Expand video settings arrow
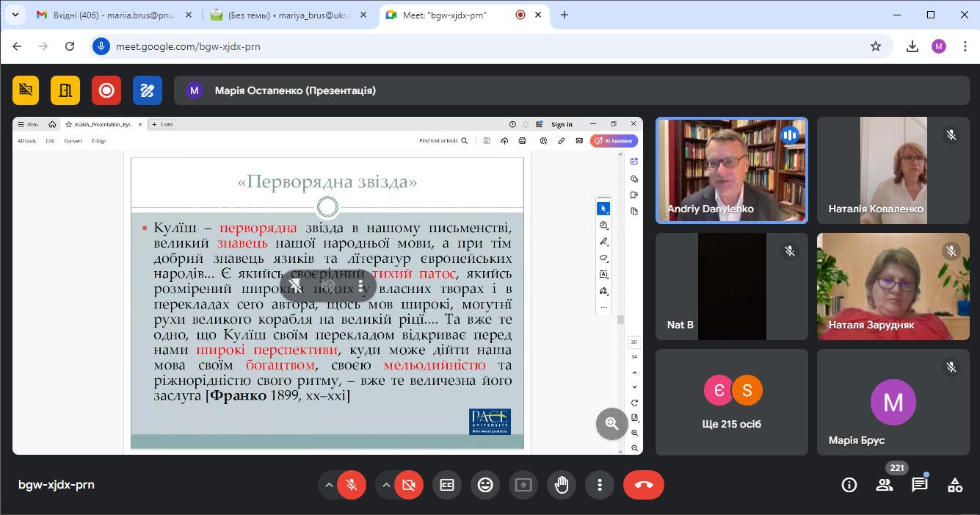 pos(386,485)
